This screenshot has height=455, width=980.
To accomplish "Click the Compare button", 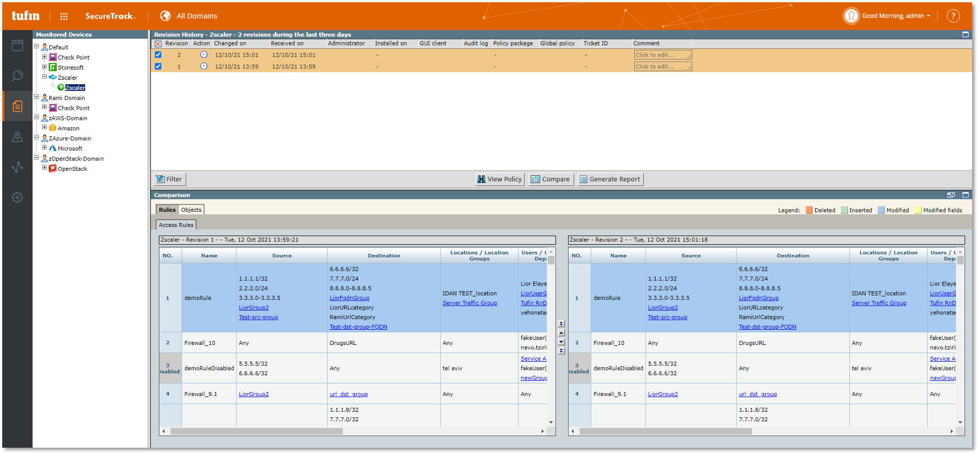I will point(551,179).
